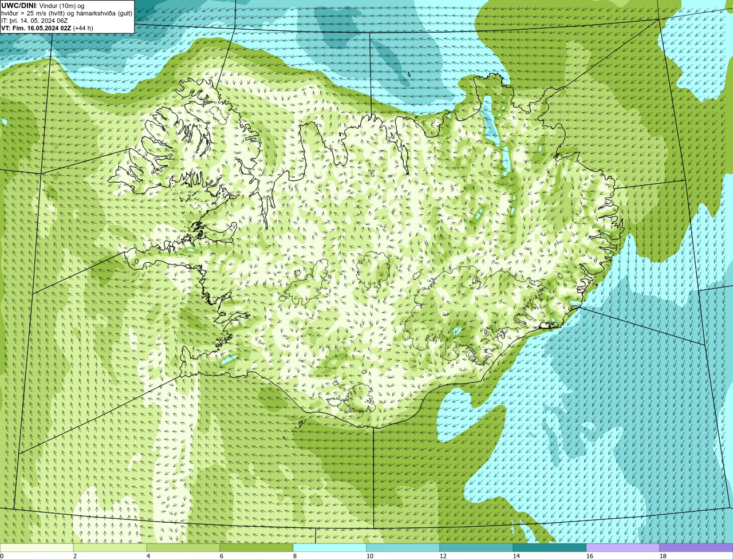Screen dimensions: 733x560
Task: Click the "4" legend scale label
Action: pyautogui.click(x=148, y=556)
